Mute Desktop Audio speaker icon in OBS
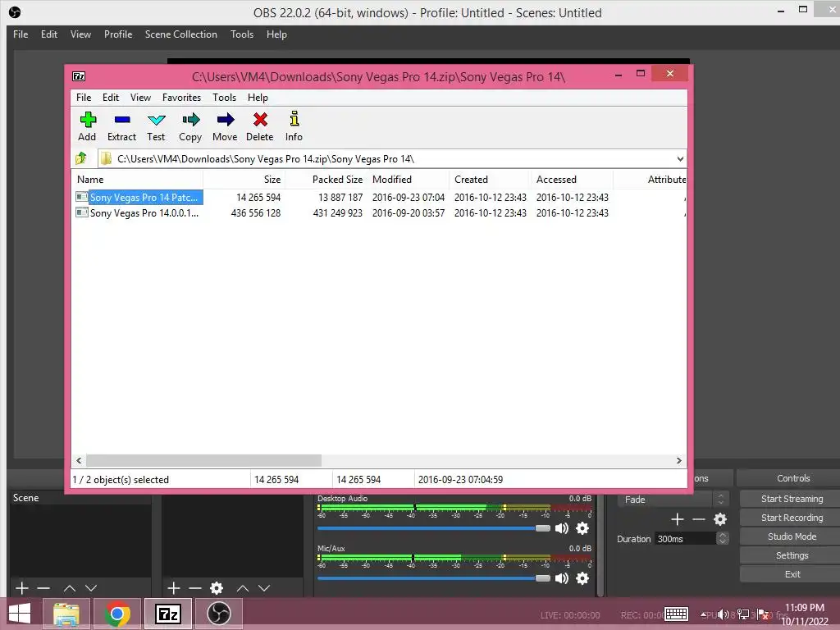The height and width of the screenshot is (630, 840). coord(561,528)
